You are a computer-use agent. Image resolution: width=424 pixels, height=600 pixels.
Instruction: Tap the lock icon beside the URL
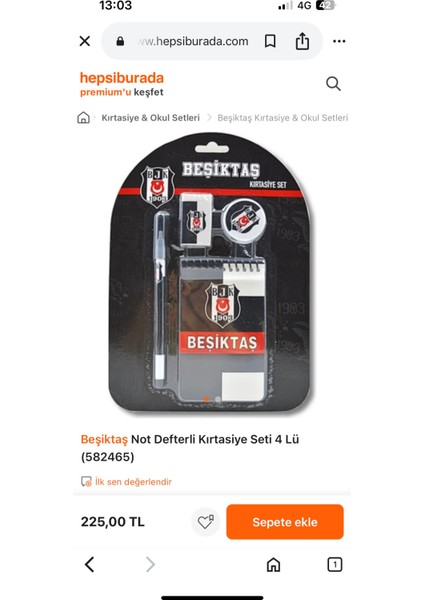tap(120, 41)
